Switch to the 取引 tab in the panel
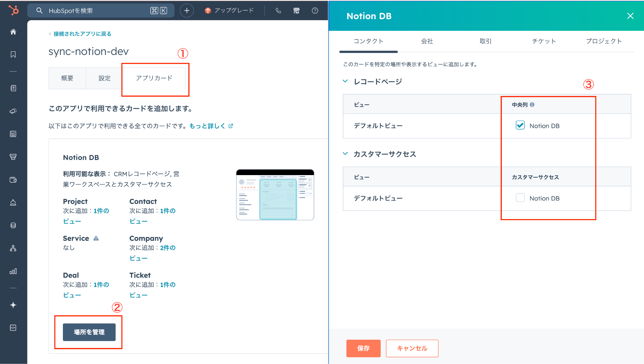The image size is (644, 364). point(486,41)
